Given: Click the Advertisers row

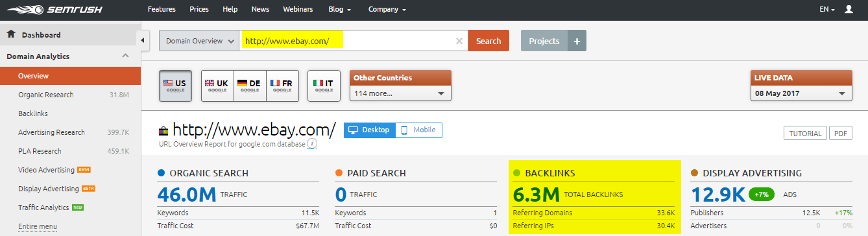Looking at the screenshot, I should [771, 226].
